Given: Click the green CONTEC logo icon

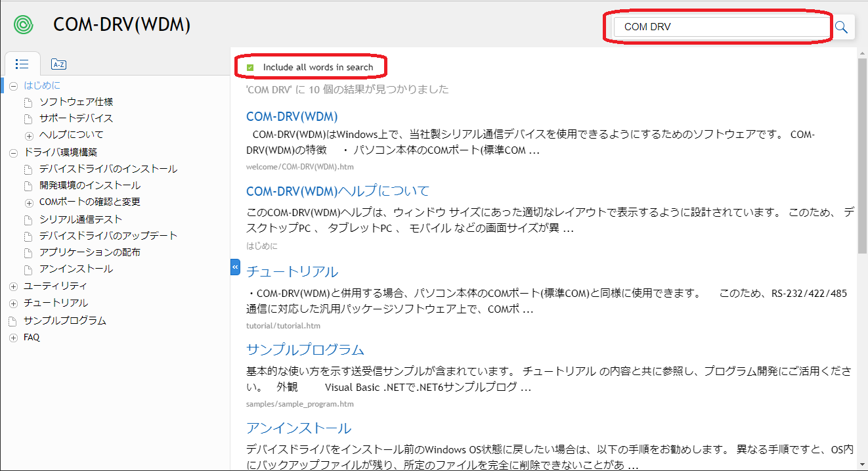Looking at the screenshot, I should [23, 25].
